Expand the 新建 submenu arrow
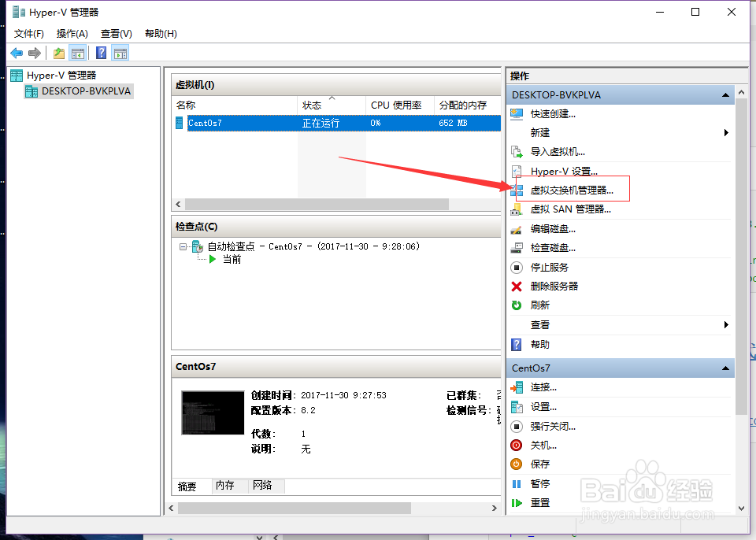This screenshot has height=540, width=756. coord(726,132)
